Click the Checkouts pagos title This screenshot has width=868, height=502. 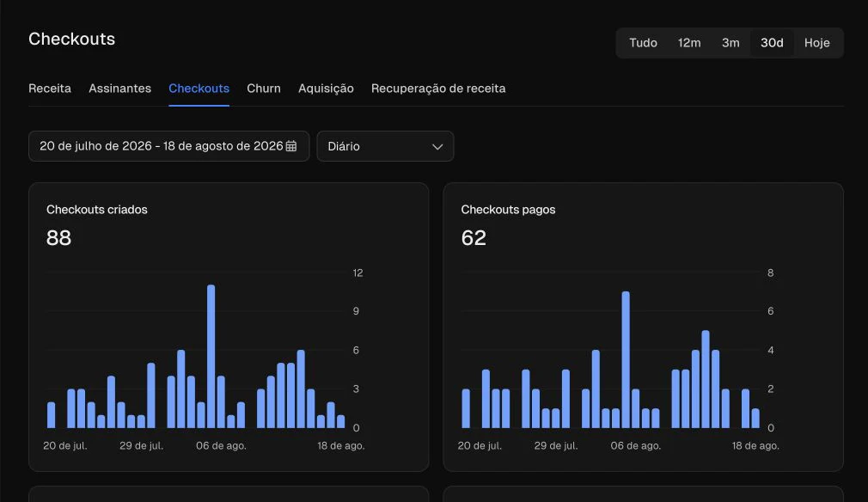tap(508, 210)
